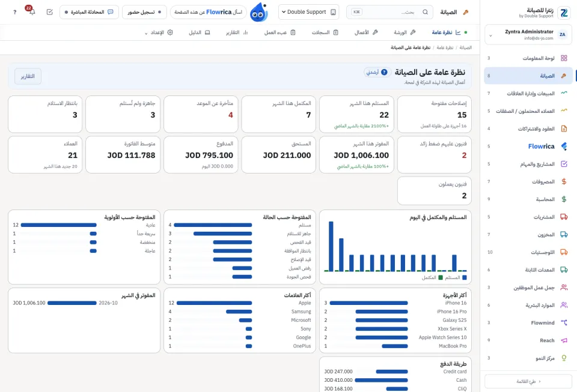Click the Flowrica mascot droplet icon

(x=258, y=12)
